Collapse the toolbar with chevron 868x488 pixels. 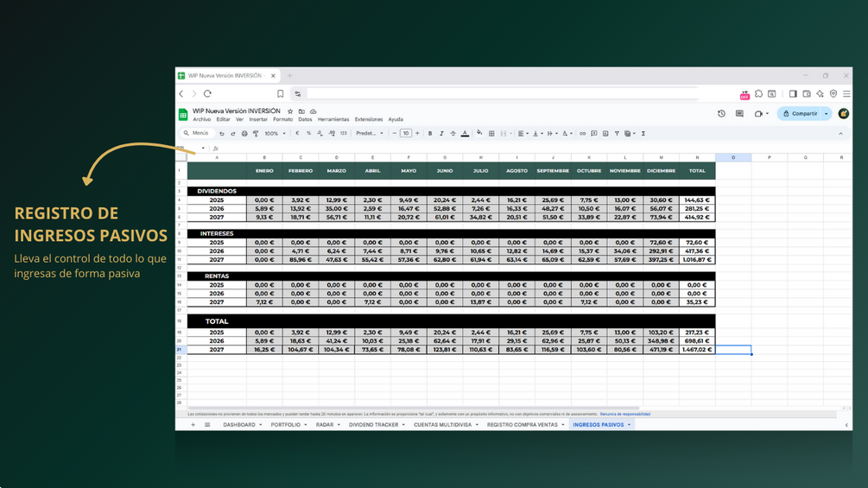(840, 133)
